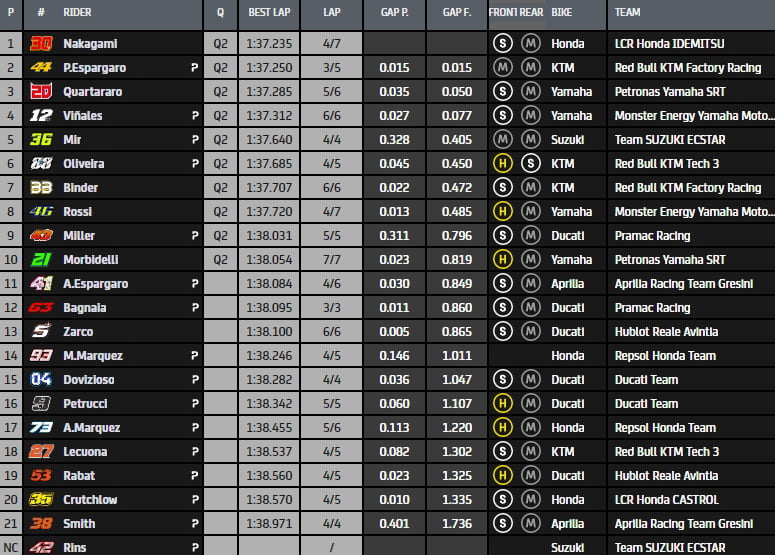This screenshot has width=775, height=555.
Task: Click the GAP F. column header
Action: coord(457,13)
